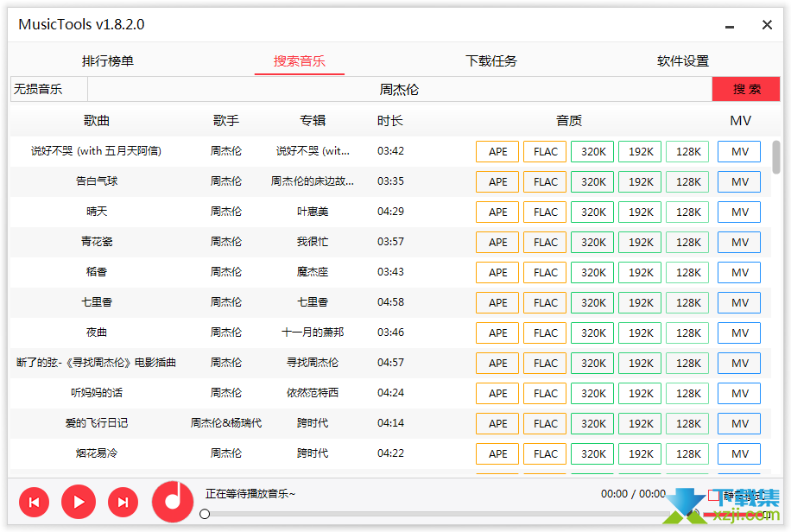This screenshot has width=791, height=532.
Task: Open the MV for 说好不哭
Action: (739, 151)
